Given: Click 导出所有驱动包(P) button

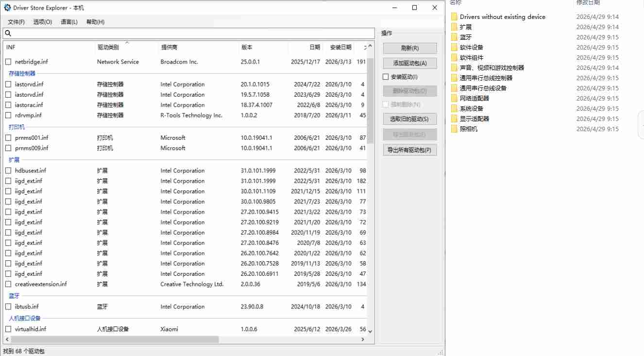Looking at the screenshot, I should tap(409, 150).
